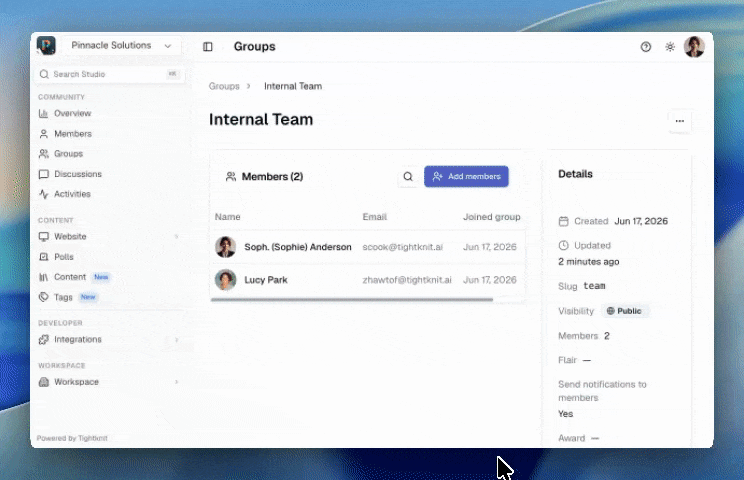Click the Created date Jun 17, 2026
This screenshot has width=744, height=480.
tap(641, 221)
